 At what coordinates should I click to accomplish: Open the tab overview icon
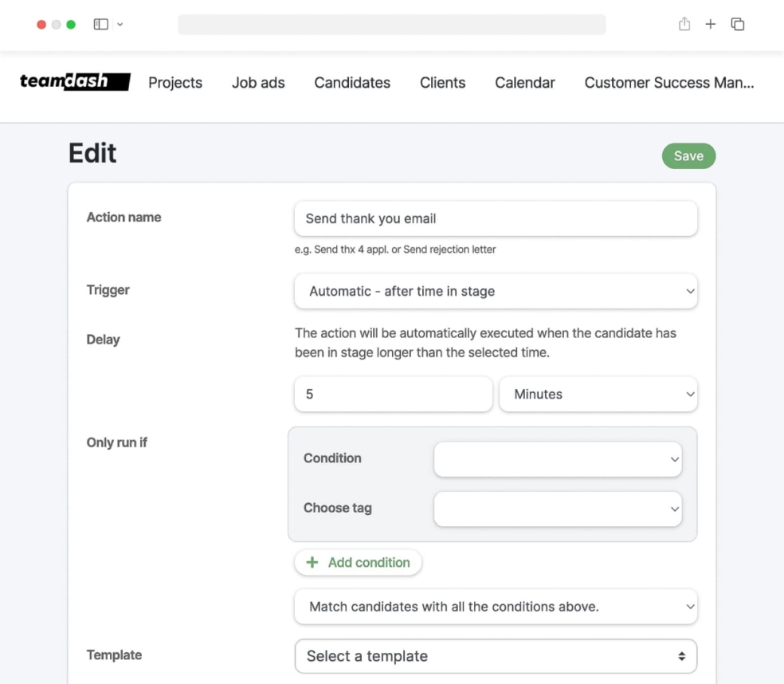[738, 24]
